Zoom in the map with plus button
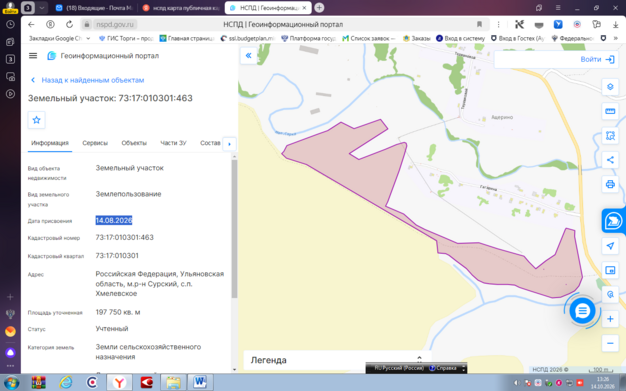Viewport: 626px width, 391px height. pyautogui.click(x=610, y=319)
